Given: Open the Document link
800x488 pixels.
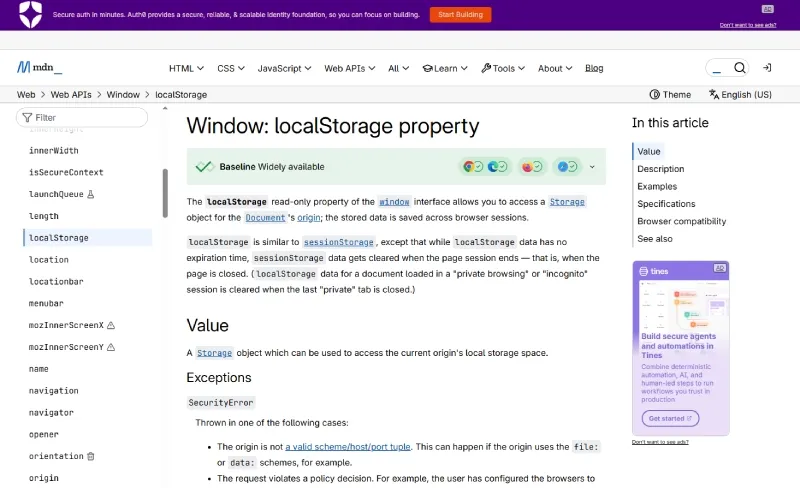Looking at the screenshot, I should 265,217.
